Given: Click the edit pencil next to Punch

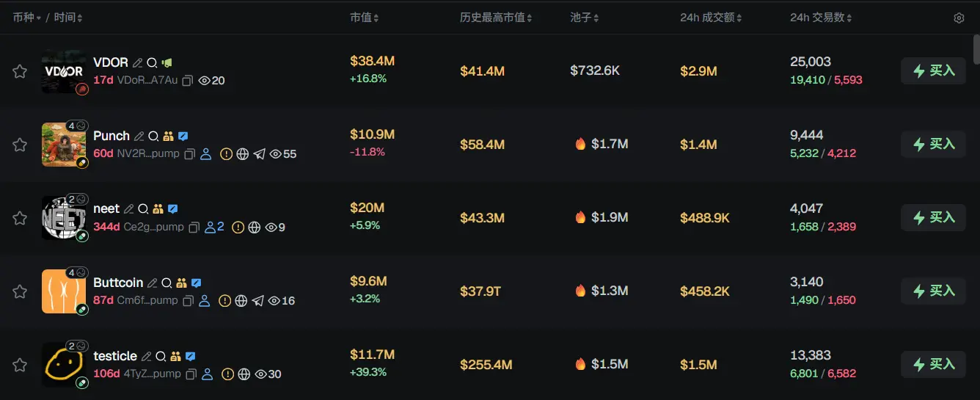Looking at the screenshot, I should click(x=139, y=137).
